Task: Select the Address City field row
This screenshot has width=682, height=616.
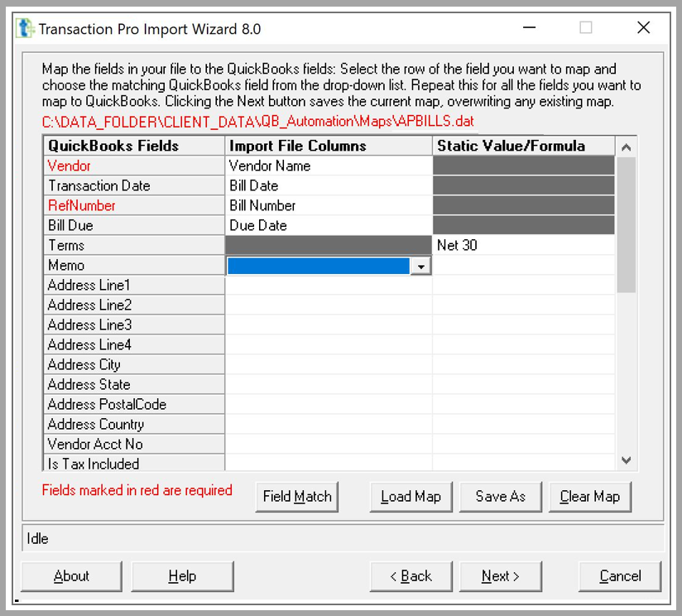Action: (x=134, y=364)
